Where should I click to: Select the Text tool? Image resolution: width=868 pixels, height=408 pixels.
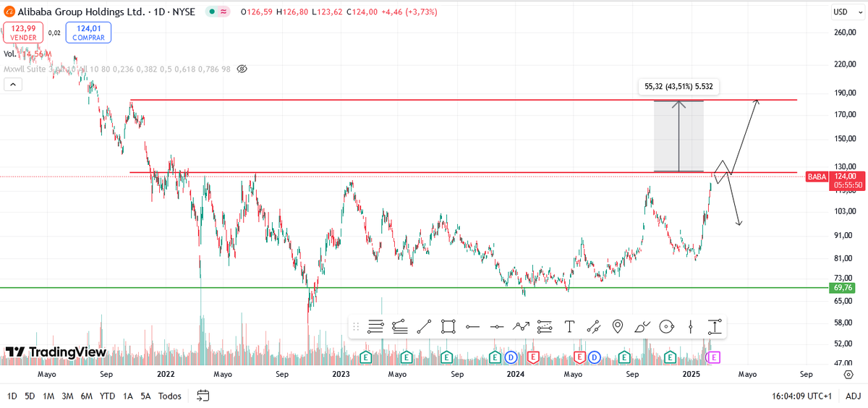pyautogui.click(x=569, y=327)
